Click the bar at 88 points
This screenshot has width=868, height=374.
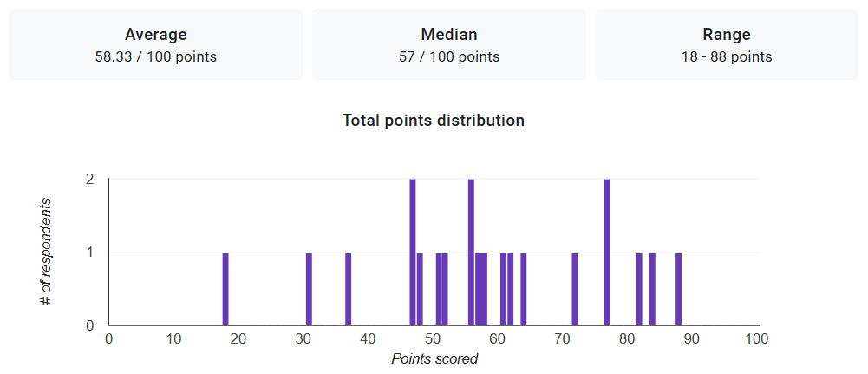[678, 290]
